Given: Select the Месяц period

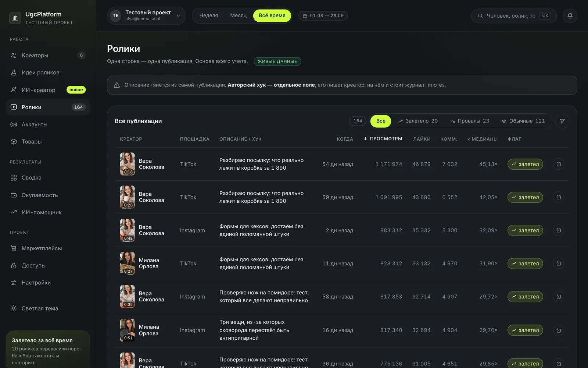Looking at the screenshot, I should coord(239,15).
